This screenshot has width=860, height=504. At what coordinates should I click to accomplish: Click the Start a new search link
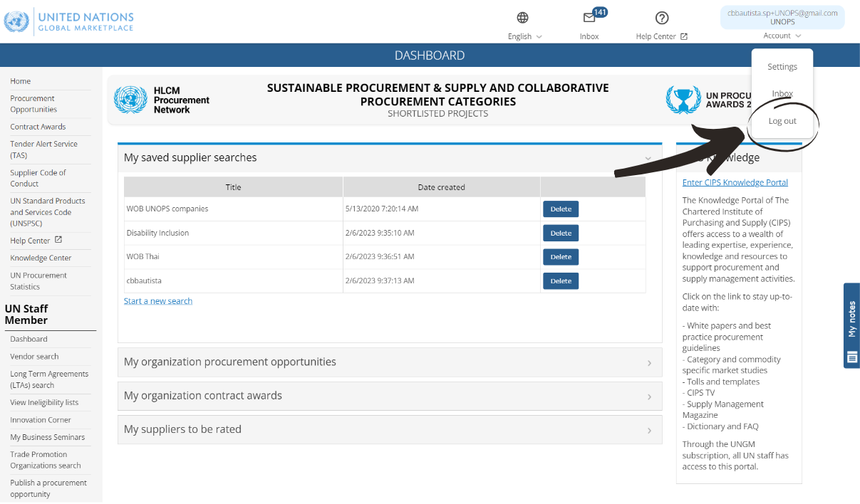click(158, 301)
